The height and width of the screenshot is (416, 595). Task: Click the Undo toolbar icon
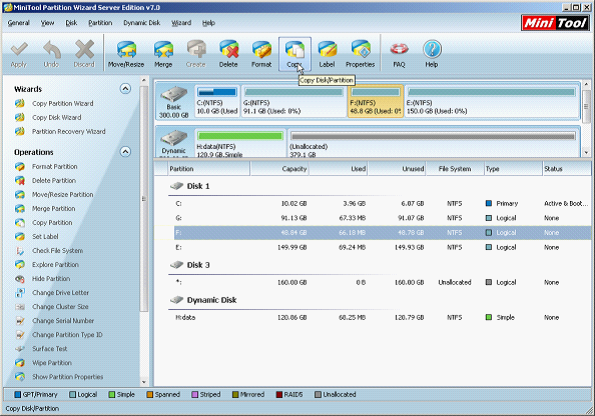[x=51, y=54]
